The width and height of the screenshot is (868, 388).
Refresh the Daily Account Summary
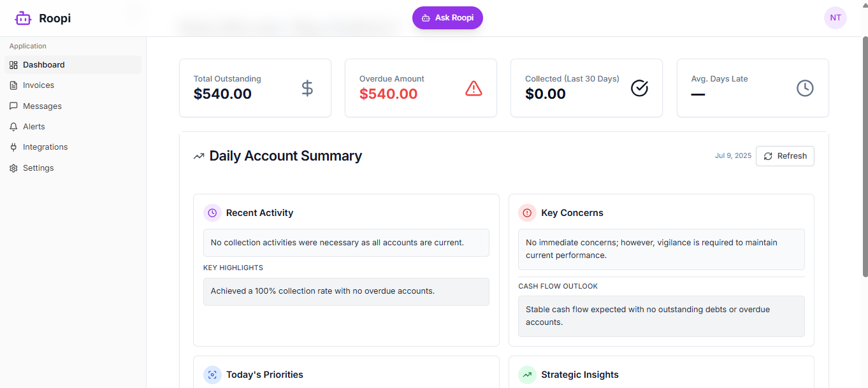785,156
